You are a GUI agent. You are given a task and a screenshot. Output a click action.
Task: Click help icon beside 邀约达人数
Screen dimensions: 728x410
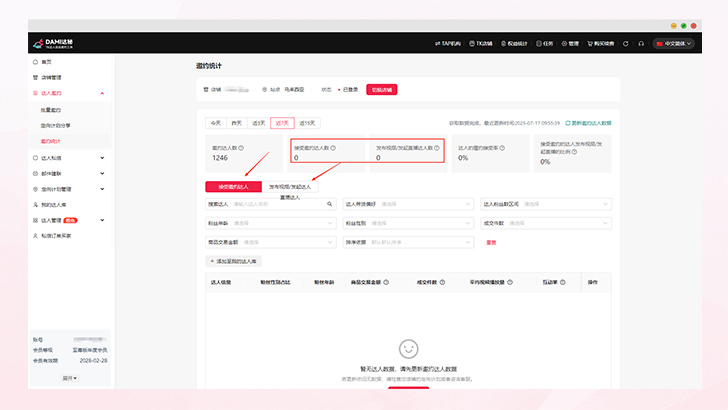pos(241,148)
